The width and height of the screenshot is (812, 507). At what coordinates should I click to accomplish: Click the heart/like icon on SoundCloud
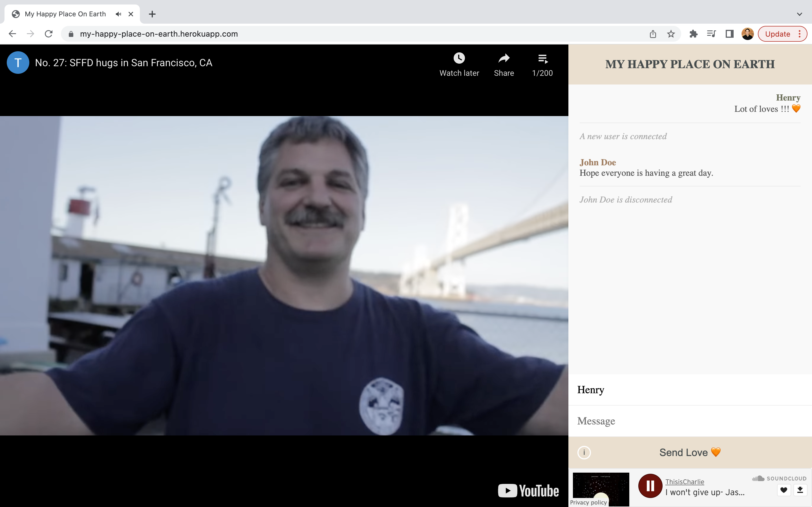tap(783, 490)
